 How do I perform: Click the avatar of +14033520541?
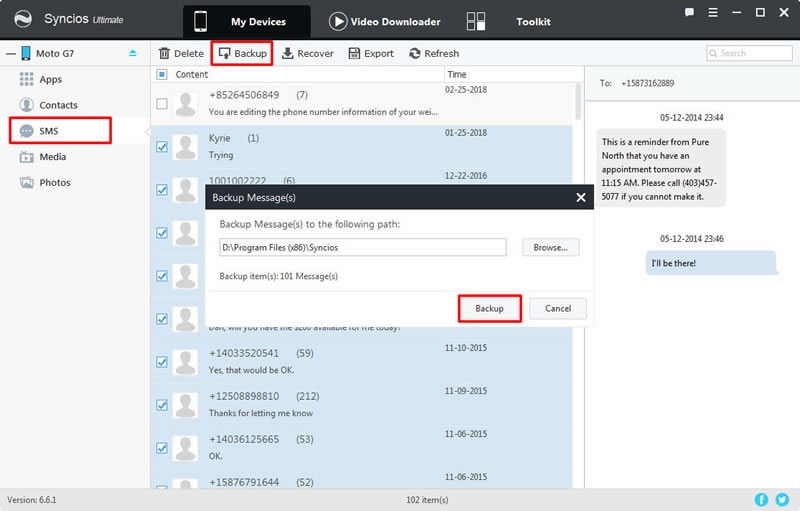click(x=185, y=362)
